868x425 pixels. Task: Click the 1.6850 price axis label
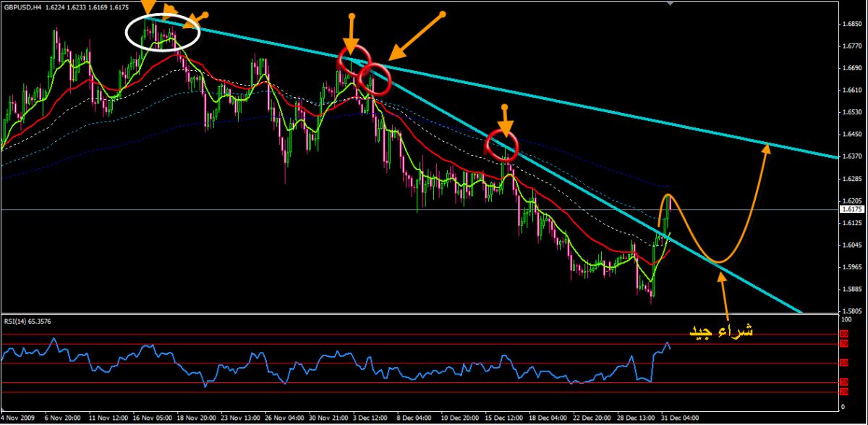[851, 23]
